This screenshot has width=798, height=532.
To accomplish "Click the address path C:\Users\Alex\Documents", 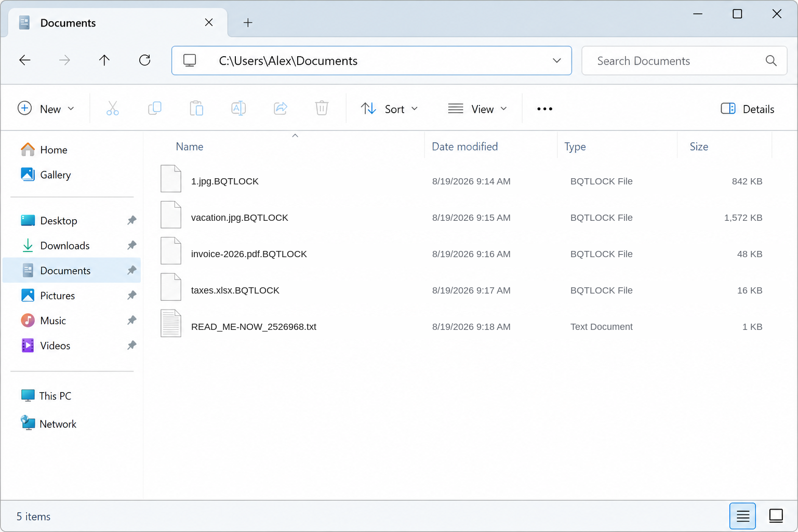I will (x=288, y=61).
